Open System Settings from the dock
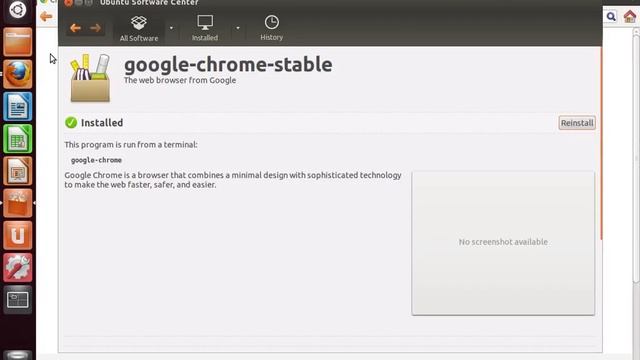The height and width of the screenshot is (360, 640). pyautogui.click(x=18, y=268)
